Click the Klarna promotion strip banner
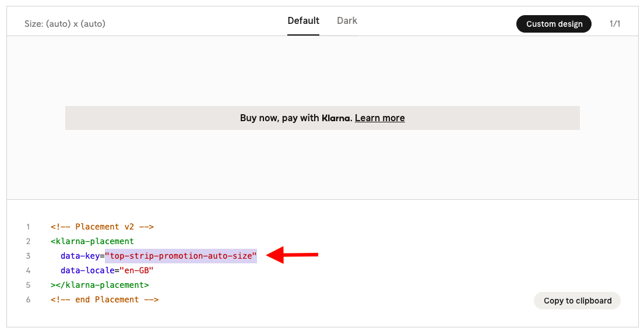 click(x=322, y=118)
